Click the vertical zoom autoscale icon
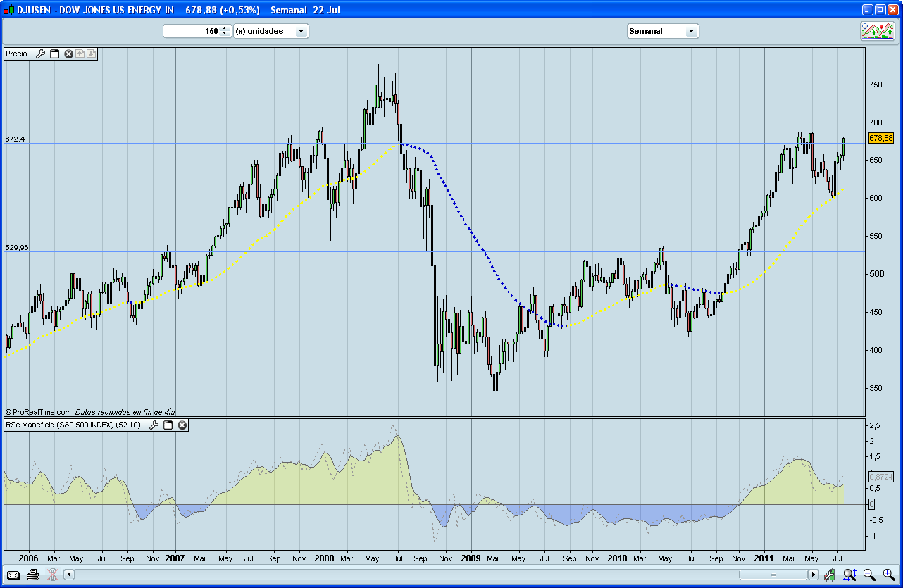903x588 pixels. [849, 575]
